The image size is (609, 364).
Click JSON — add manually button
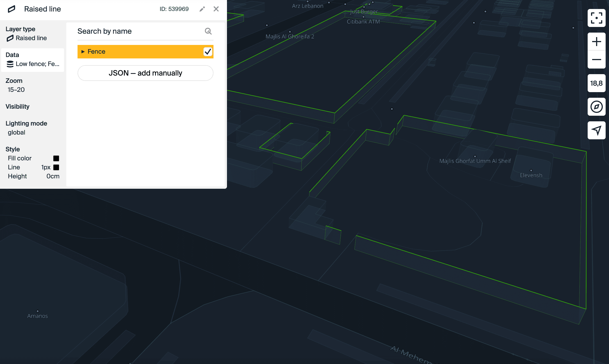[145, 73]
